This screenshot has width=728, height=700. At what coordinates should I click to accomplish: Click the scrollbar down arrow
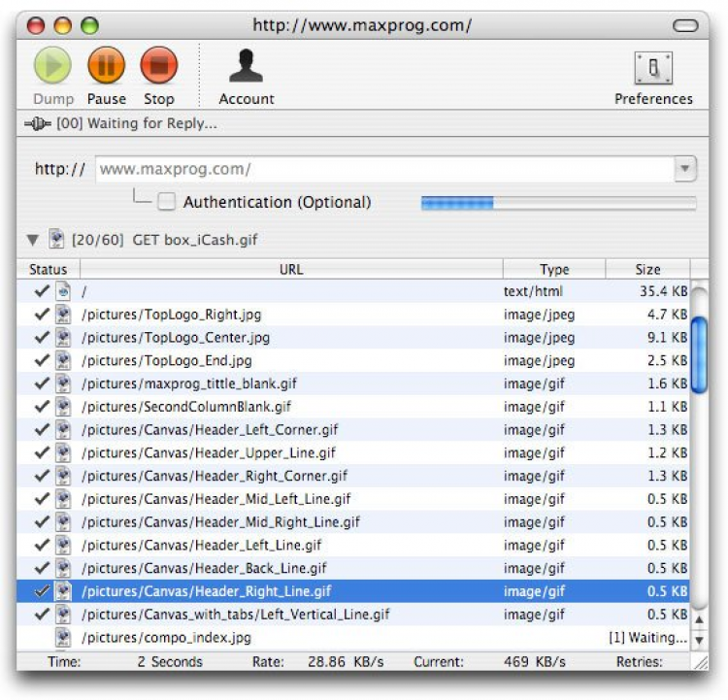(699, 640)
